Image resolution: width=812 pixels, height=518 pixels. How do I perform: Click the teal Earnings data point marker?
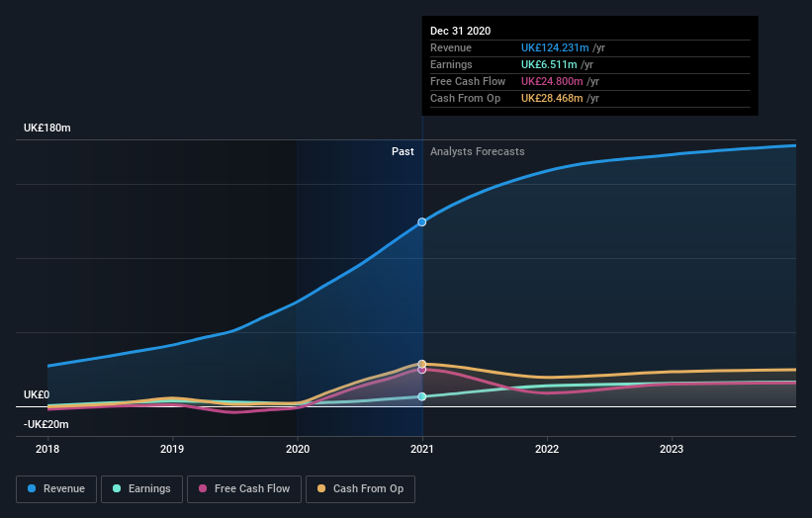(422, 396)
